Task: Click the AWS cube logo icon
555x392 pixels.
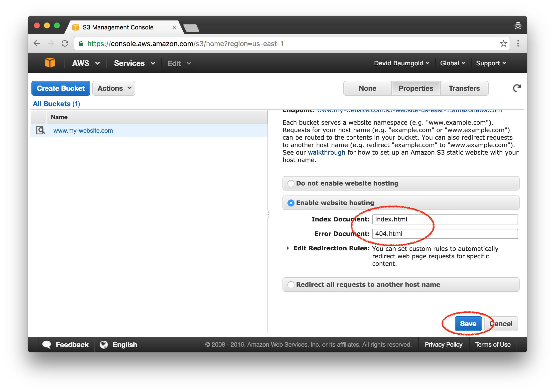Action: (50, 63)
